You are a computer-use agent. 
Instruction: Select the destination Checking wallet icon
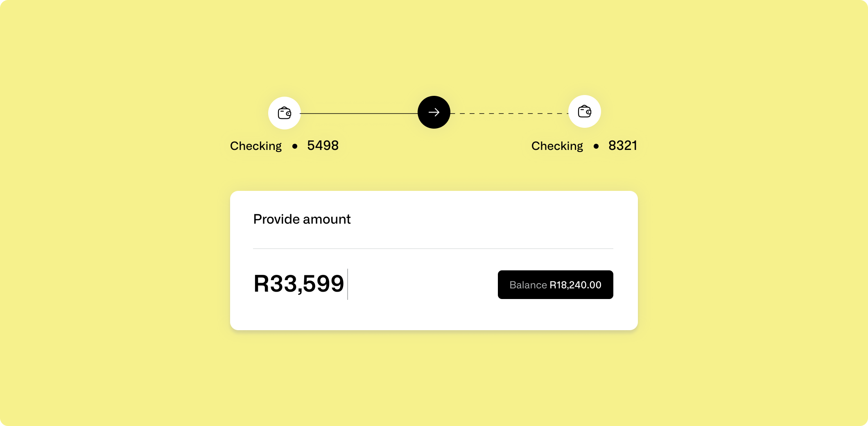(584, 111)
